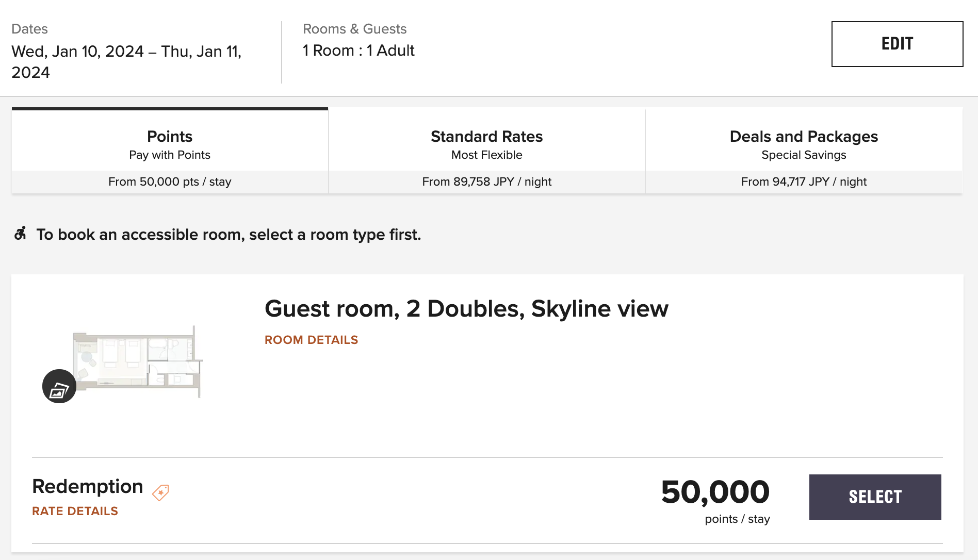Click the 50,000 points / stay amount
978x560 pixels.
point(715,500)
